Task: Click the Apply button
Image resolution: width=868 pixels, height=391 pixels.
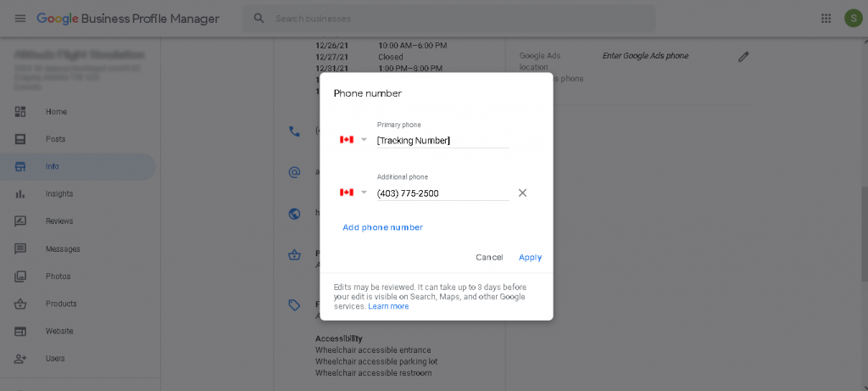Action: [x=531, y=257]
